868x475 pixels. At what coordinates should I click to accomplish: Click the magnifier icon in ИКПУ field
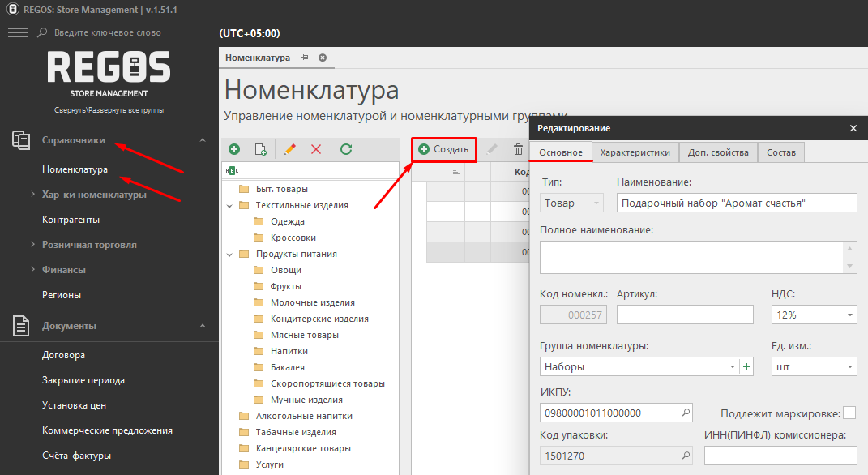point(686,413)
